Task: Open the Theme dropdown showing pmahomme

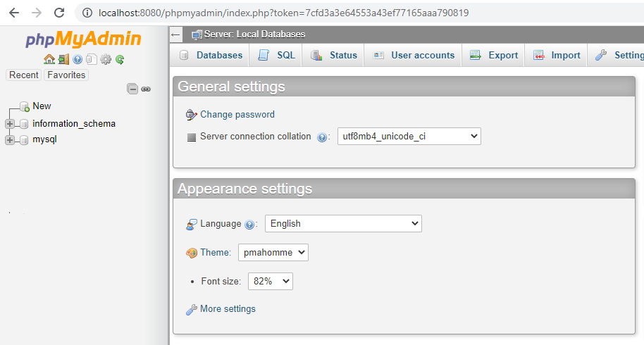Action: (273, 252)
